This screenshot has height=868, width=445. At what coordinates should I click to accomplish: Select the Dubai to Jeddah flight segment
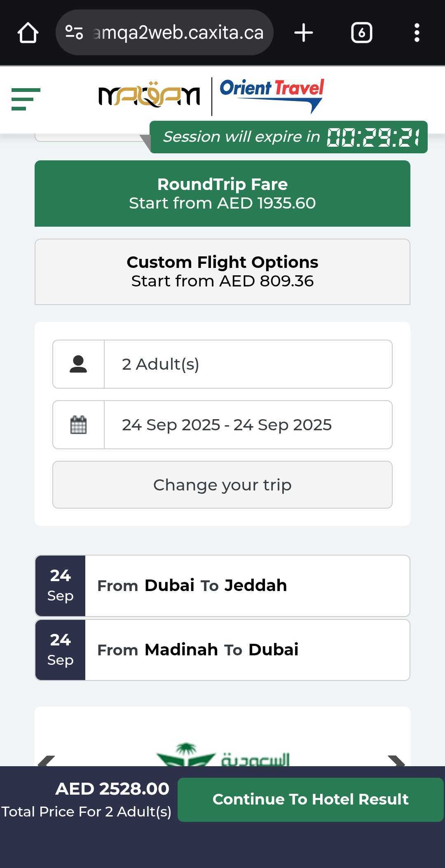[x=222, y=586]
